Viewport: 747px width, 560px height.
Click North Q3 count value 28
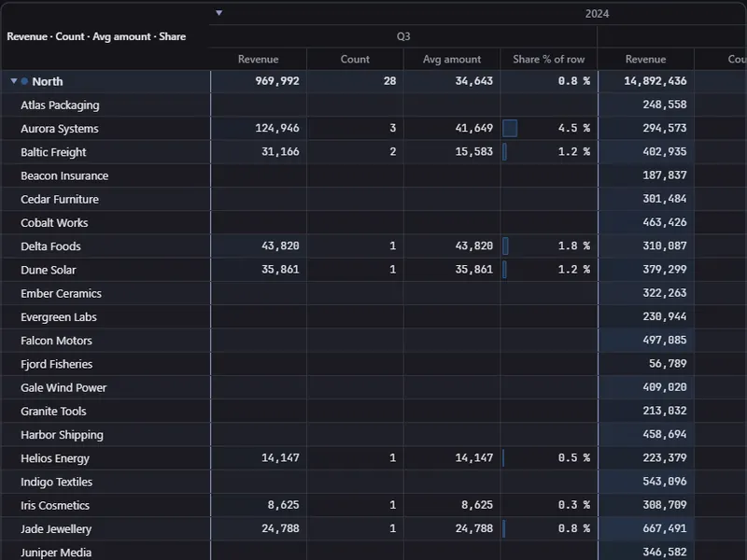[389, 81]
